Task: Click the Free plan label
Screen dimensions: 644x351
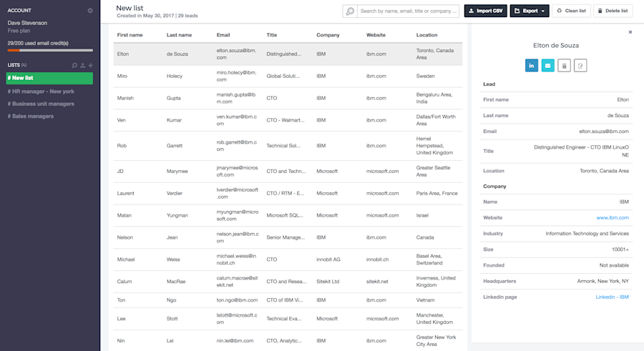Action: pyautogui.click(x=19, y=31)
